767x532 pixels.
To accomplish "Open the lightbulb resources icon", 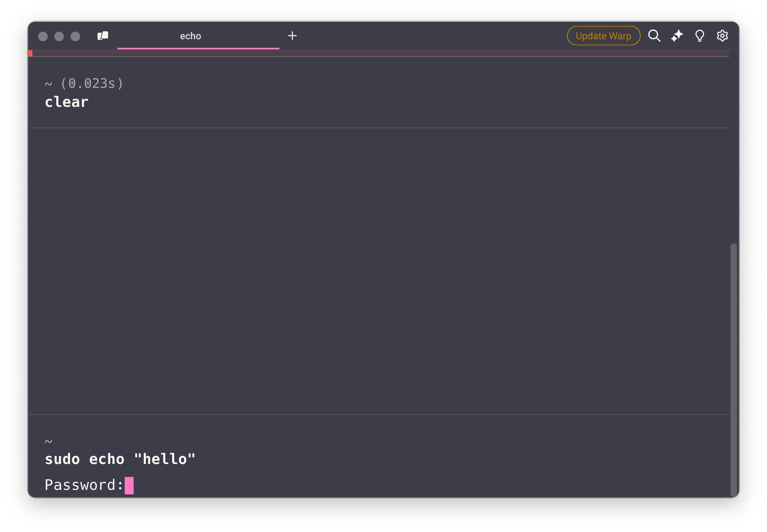I will (x=699, y=36).
